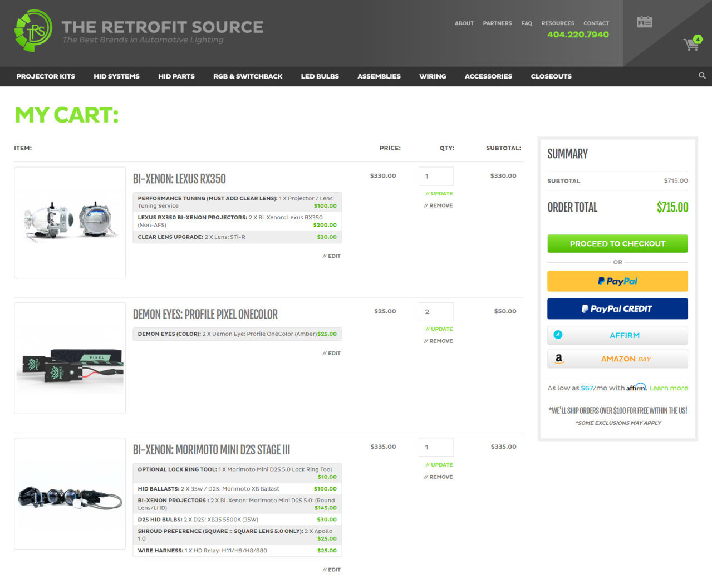Click the Optional Lock Ring Tool row
712x588 pixels.
(237, 473)
